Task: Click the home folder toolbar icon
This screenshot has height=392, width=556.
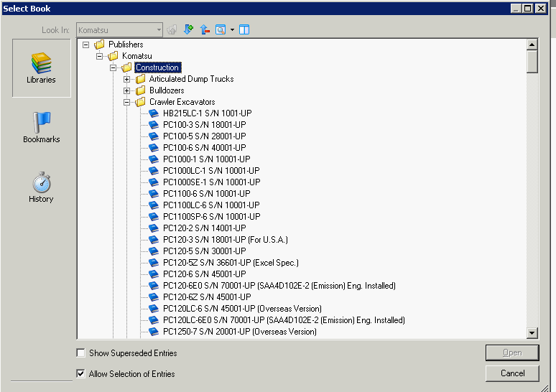Action: 172,29
